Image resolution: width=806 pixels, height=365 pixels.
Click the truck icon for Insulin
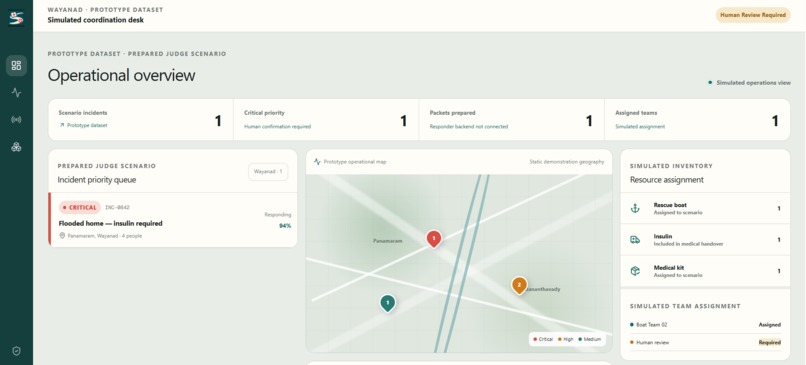pyautogui.click(x=635, y=240)
